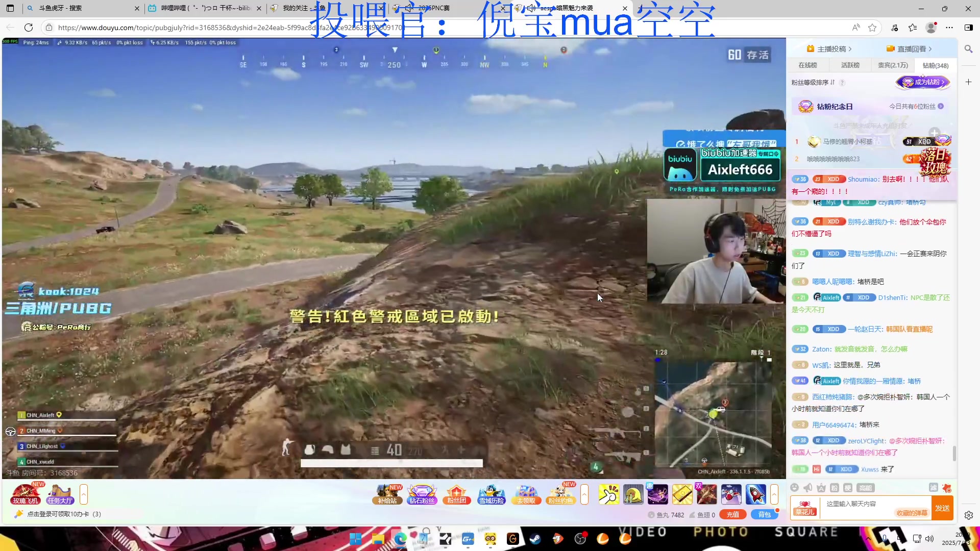Image resolution: width=980 pixels, height=551 pixels.
Task: Open the 背包 backpack button
Action: pos(765,515)
